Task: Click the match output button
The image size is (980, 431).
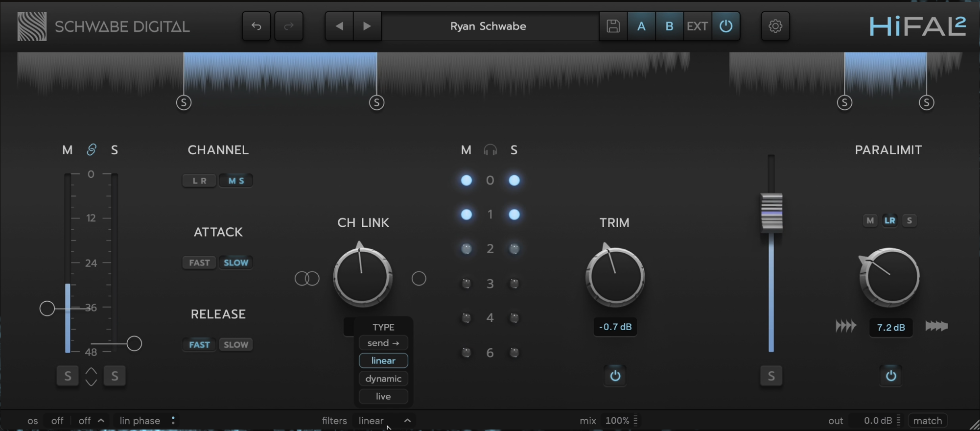Action: [x=928, y=421]
